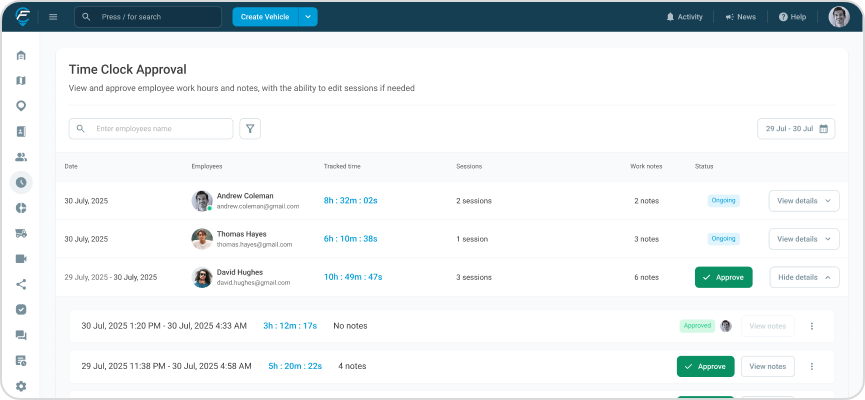Screen dimensions: 865x400
Task: Click Ongoing status for Andrew Coleman
Action: (x=723, y=200)
